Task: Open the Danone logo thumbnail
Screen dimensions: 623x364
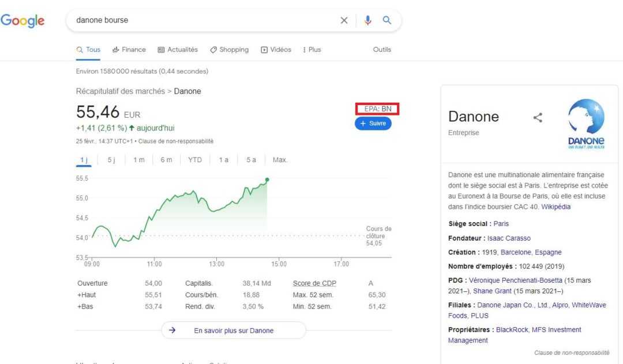Action: click(586, 123)
